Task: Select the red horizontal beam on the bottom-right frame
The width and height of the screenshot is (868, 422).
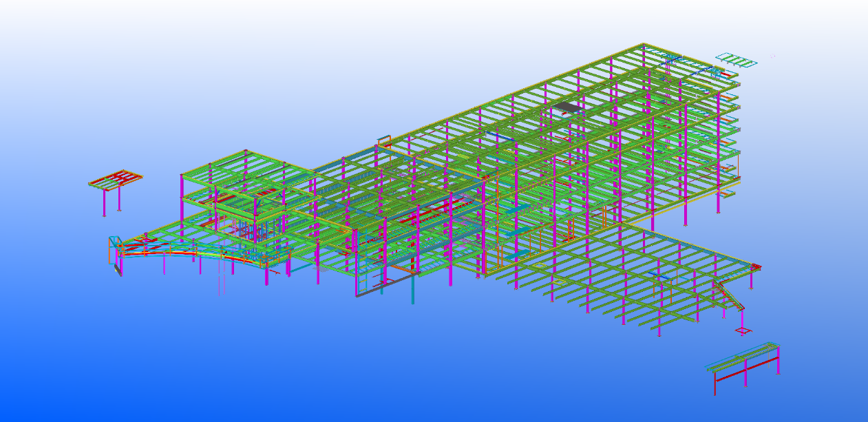Action: (x=747, y=368)
